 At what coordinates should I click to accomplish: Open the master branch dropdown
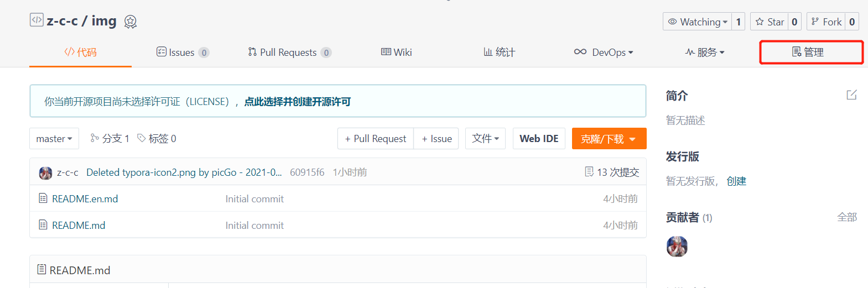pyautogui.click(x=54, y=139)
